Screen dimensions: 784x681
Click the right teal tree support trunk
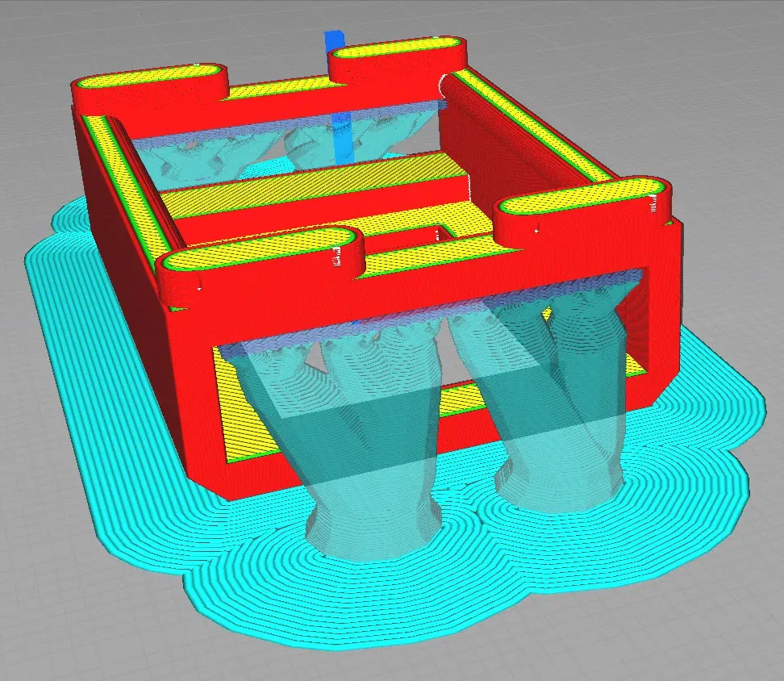point(560,400)
